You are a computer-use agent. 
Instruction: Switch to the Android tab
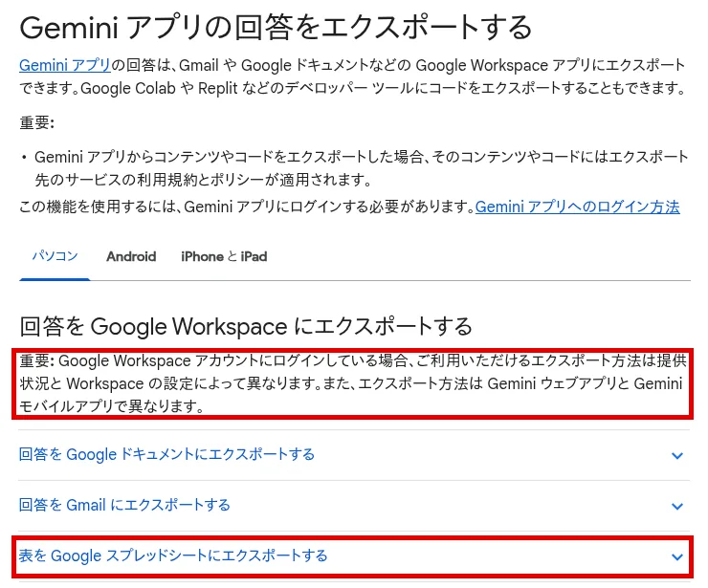coord(131,256)
